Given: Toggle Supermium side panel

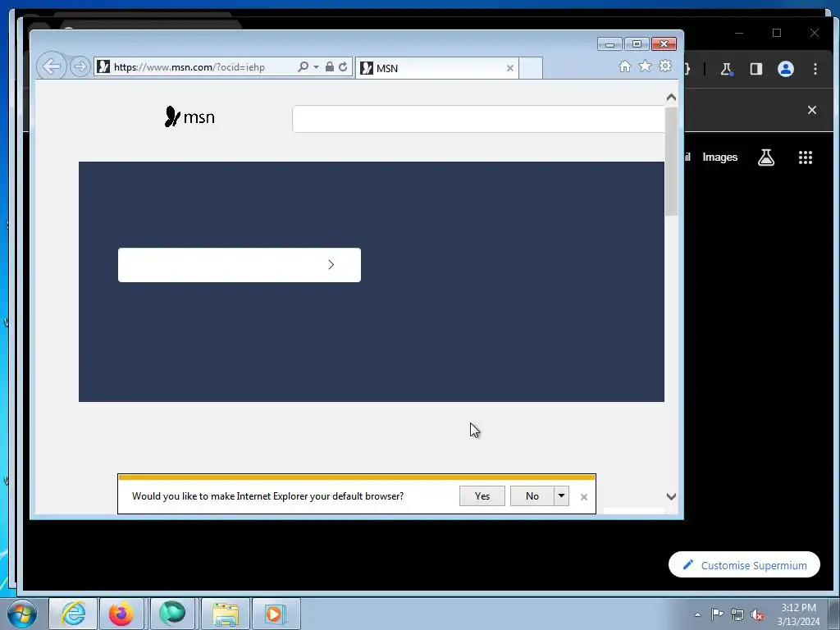Looking at the screenshot, I should click(756, 69).
